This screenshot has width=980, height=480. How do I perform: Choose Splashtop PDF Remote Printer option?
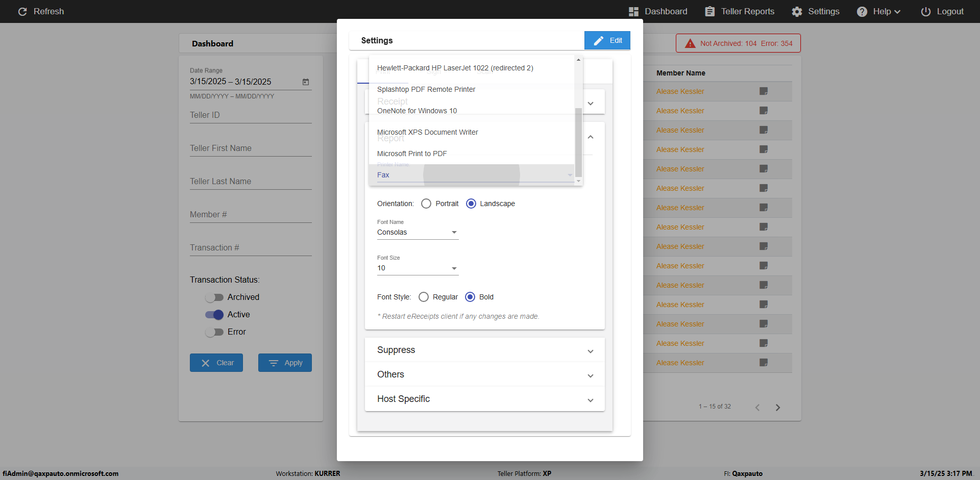(x=426, y=89)
